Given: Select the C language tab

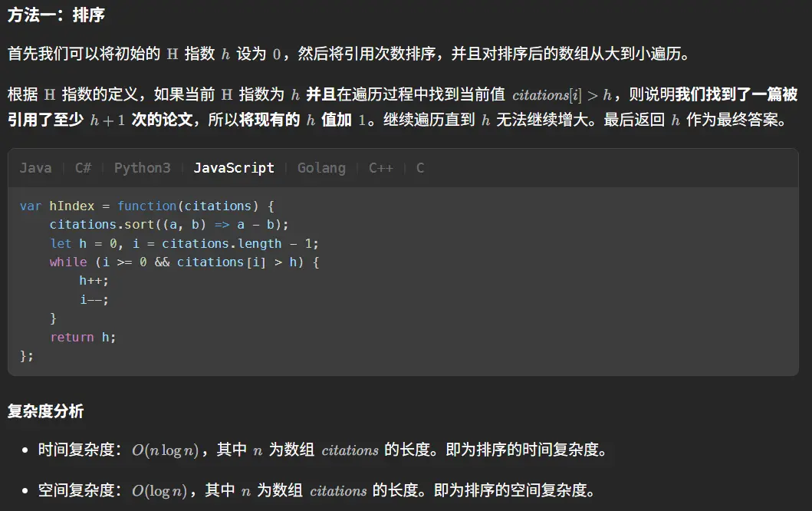Looking at the screenshot, I should pyautogui.click(x=420, y=168).
